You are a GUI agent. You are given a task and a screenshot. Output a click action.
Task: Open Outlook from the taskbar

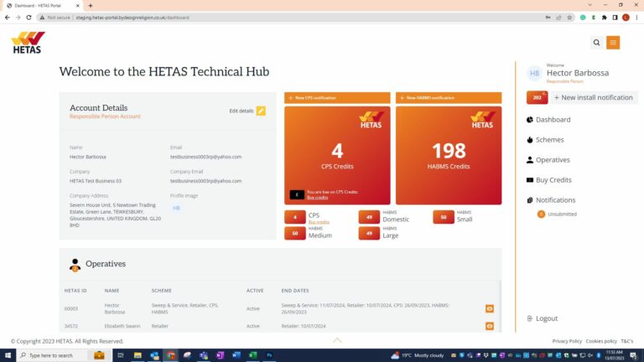coord(154,355)
